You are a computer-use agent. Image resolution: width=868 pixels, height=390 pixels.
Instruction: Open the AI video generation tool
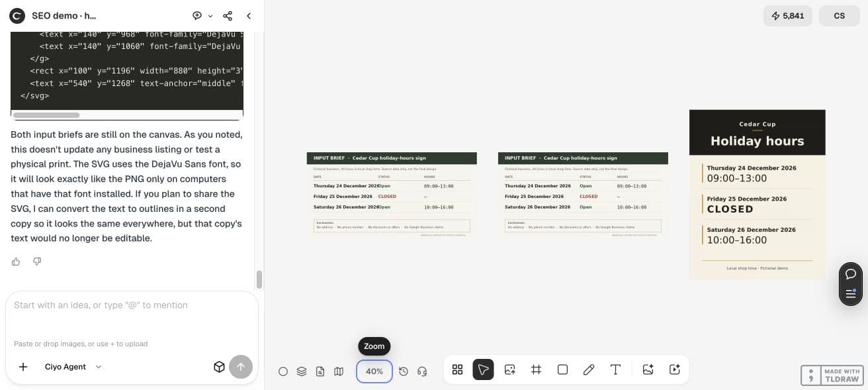pos(674,369)
